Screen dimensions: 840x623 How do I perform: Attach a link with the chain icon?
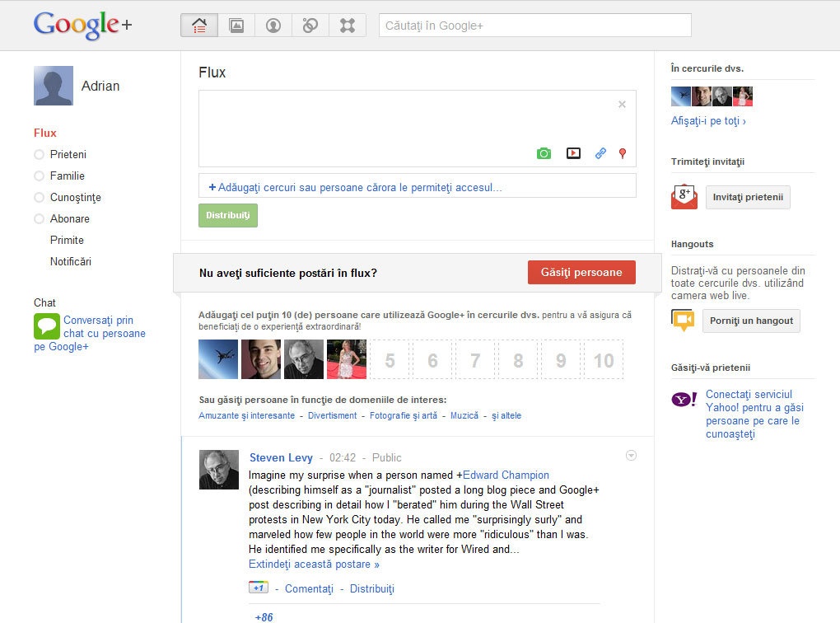pyautogui.click(x=600, y=153)
